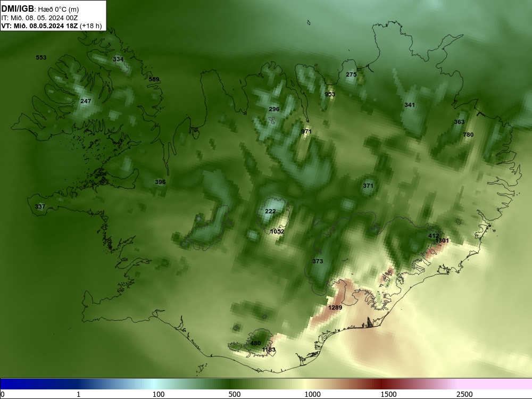Click the 480 label on southern glacier

(255, 343)
